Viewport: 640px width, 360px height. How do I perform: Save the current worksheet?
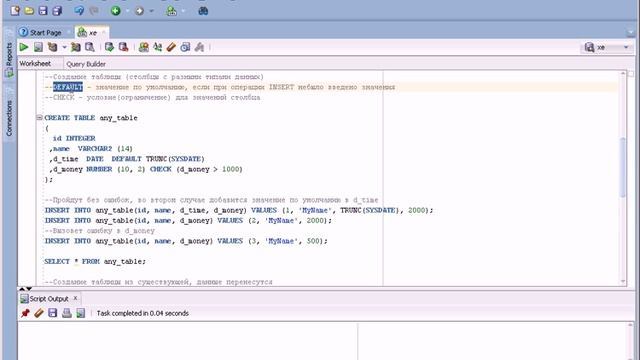click(43, 11)
